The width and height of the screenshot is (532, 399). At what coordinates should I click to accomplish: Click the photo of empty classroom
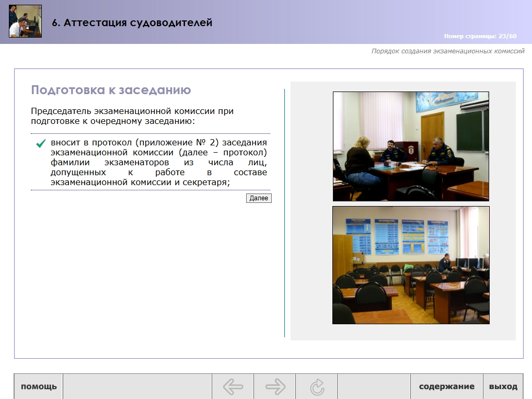pyautogui.click(x=411, y=265)
